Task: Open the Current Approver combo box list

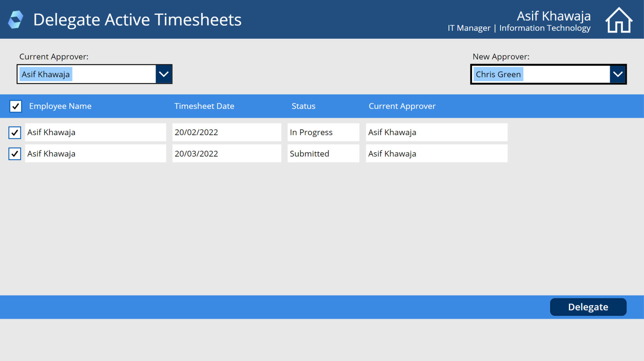Action: tap(164, 74)
